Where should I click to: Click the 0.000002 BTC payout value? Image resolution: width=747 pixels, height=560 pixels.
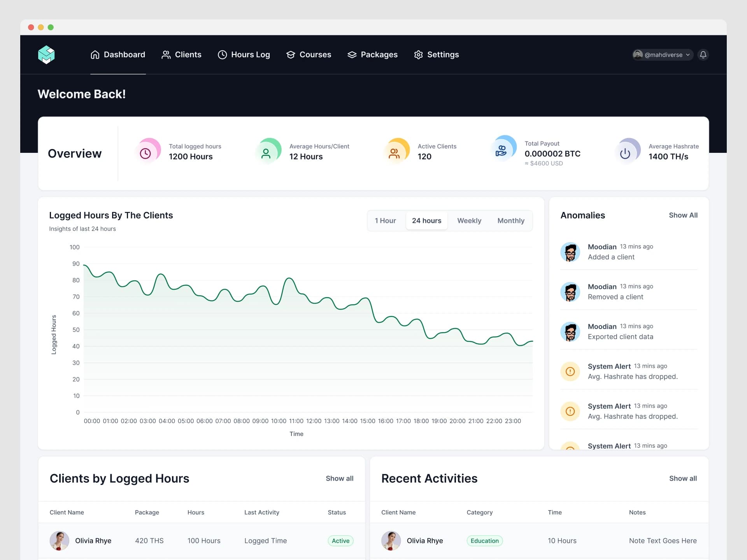pyautogui.click(x=552, y=154)
